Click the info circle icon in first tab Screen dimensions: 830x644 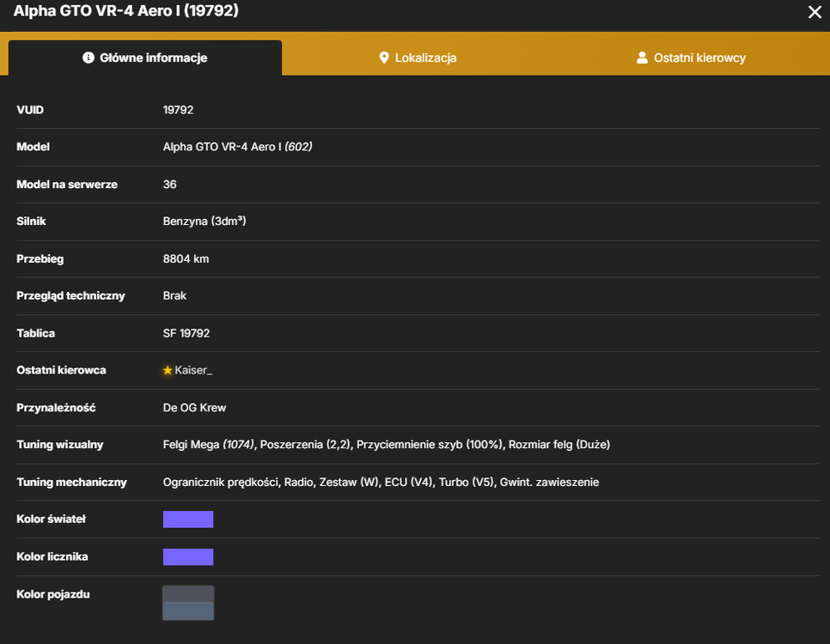(x=88, y=58)
